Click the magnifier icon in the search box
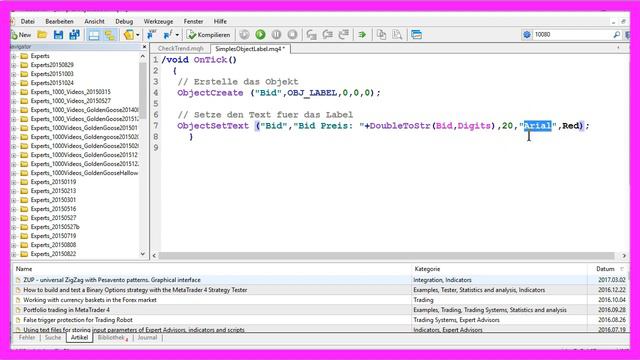The image size is (640, 360). point(617,35)
